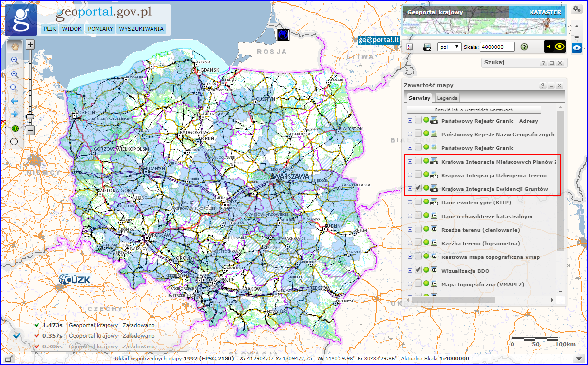Click the colored grid icon in toolbar
Viewport: 588px width, 365px height.
coord(410,47)
